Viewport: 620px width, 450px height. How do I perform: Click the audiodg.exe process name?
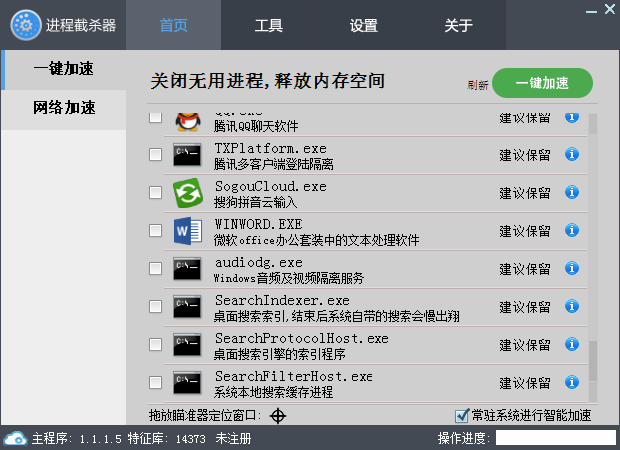point(259,262)
